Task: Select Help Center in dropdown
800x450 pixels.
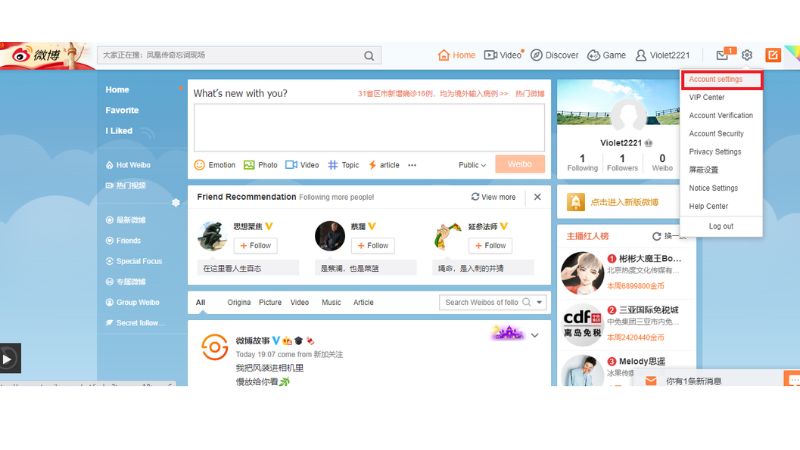Action: [x=708, y=207]
